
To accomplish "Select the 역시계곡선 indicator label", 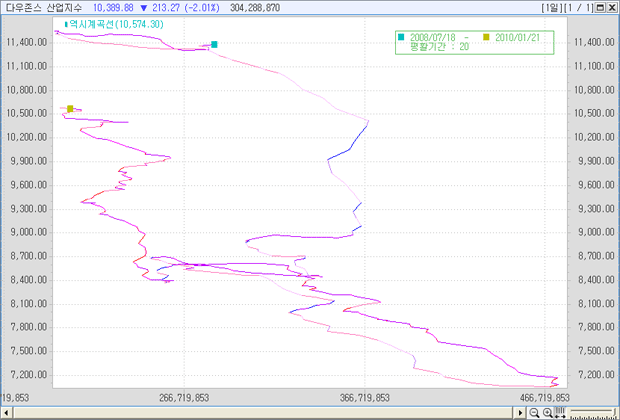I will 122,23.
